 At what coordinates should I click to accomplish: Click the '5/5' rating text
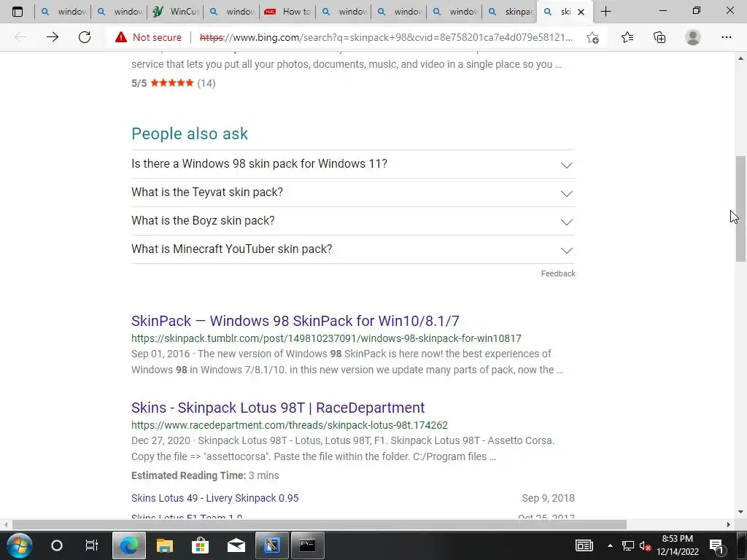coord(139,83)
